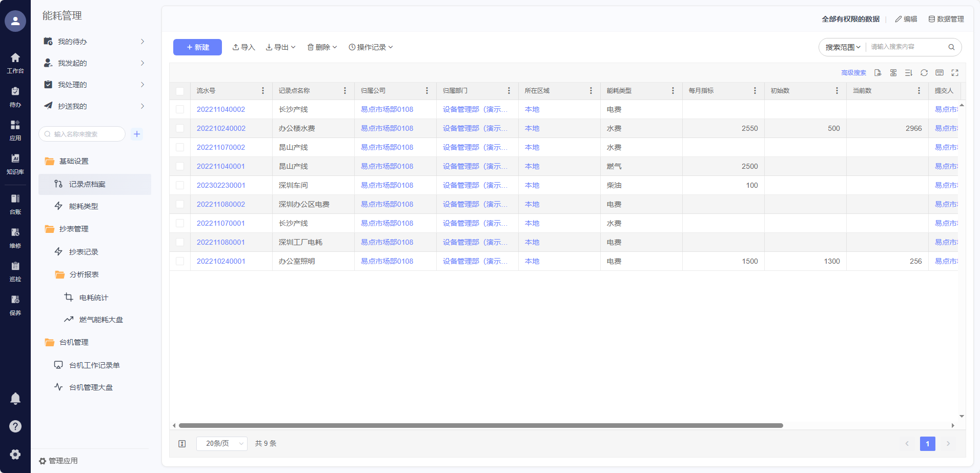The height and width of the screenshot is (473, 980).
Task: Click the 新建 button
Action: 197,47
